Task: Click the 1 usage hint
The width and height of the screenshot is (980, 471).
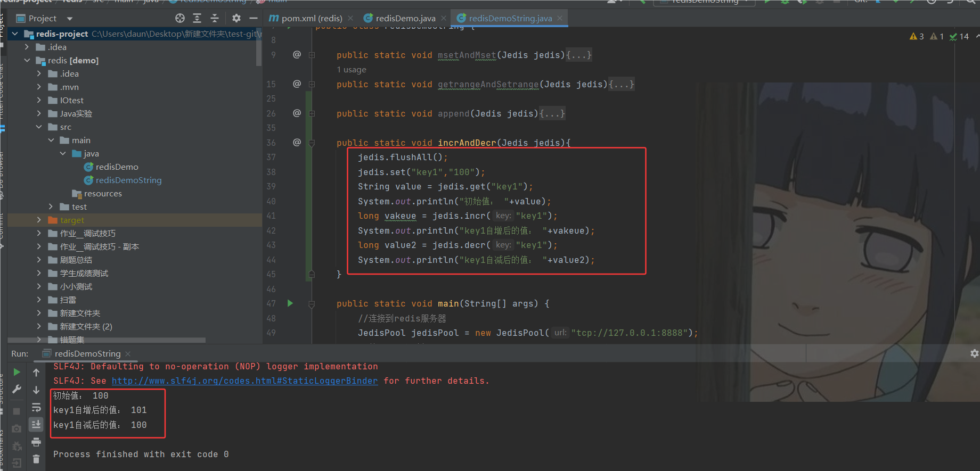Action: click(x=352, y=70)
